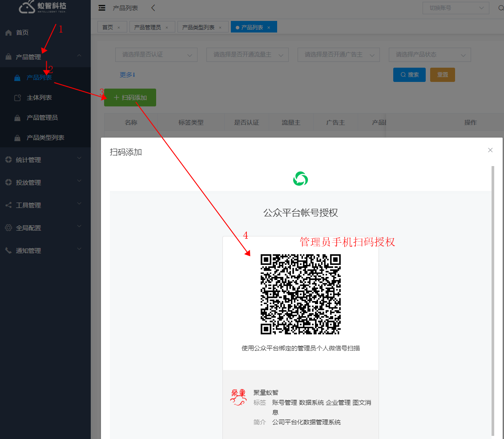Click the 标签类型 column header
The width and height of the screenshot is (504, 439).
(191, 122)
